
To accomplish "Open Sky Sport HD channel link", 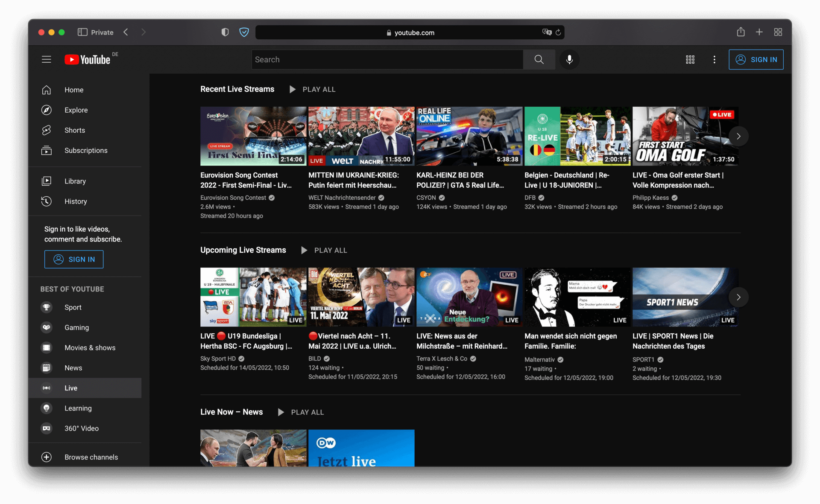I will 218,358.
